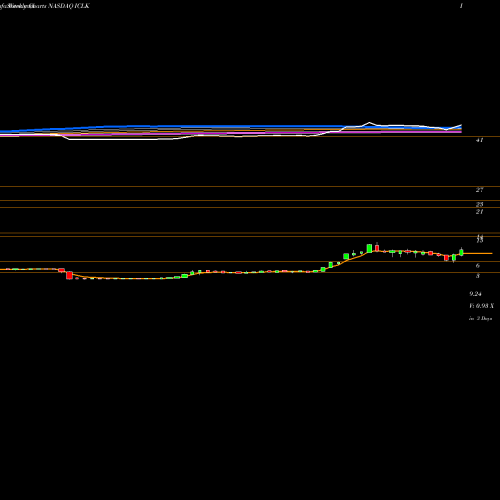500x500 pixels.
Task: Select the tallest green candlestick at the price peak
Action: coord(369,248)
